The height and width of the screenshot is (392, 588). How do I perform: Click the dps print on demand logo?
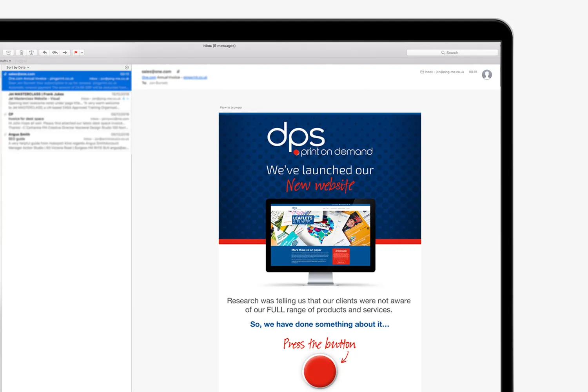tap(320, 139)
